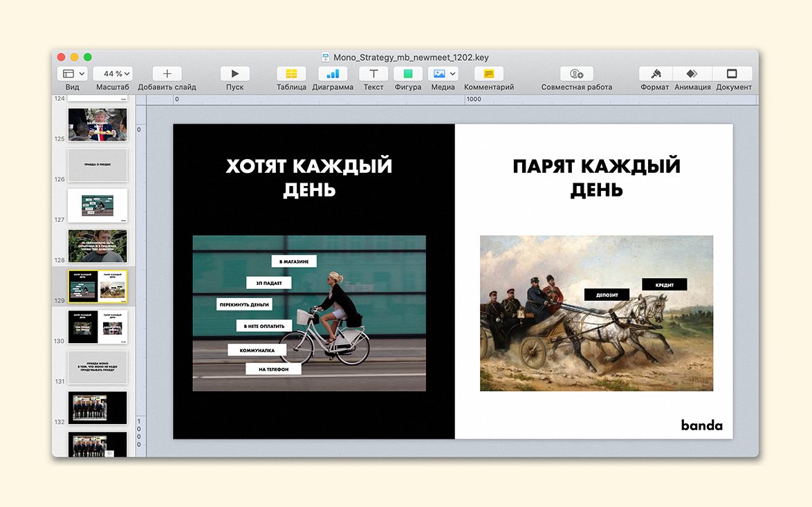Image resolution: width=812 pixels, height=507 pixels.
Task: Open the 44 % zoom dropdown
Action: tap(112, 73)
